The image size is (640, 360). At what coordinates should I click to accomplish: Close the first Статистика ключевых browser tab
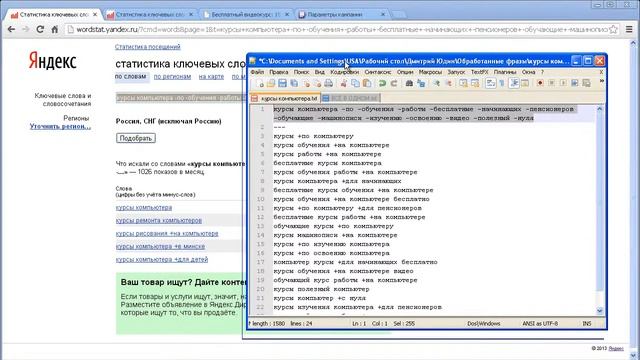click(95, 14)
